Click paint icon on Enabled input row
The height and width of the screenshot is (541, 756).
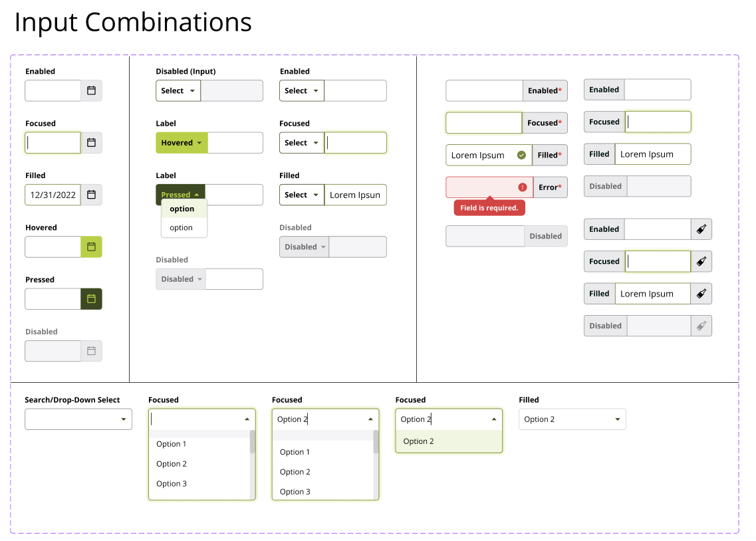[701, 229]
